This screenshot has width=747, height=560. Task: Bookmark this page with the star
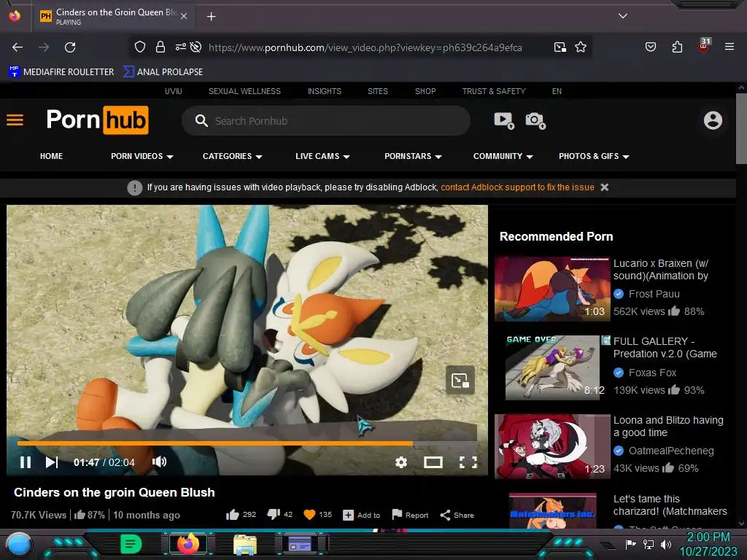[x=580, y=47]
